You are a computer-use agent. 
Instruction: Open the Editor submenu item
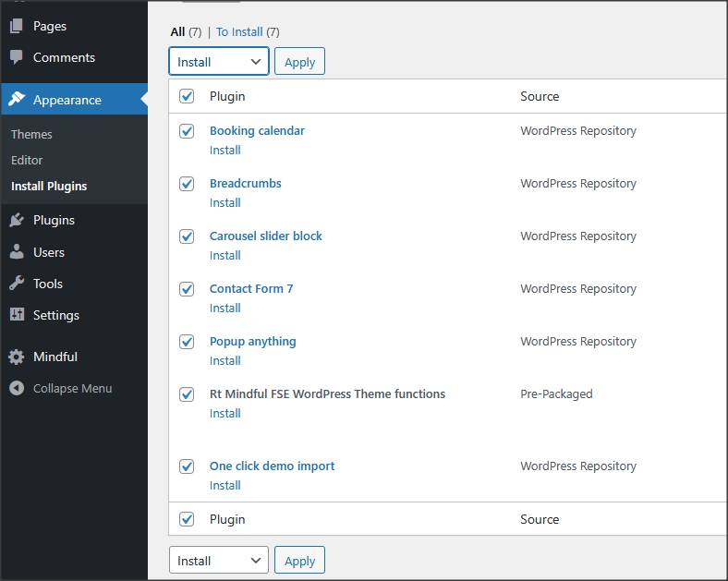point(27,160)
